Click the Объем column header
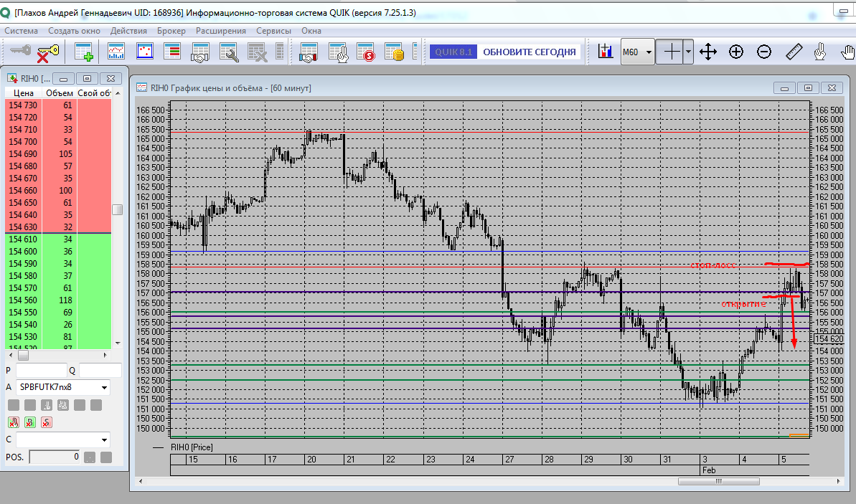The width and height of the screenshot is (856, 504). [x=59, y=92]
